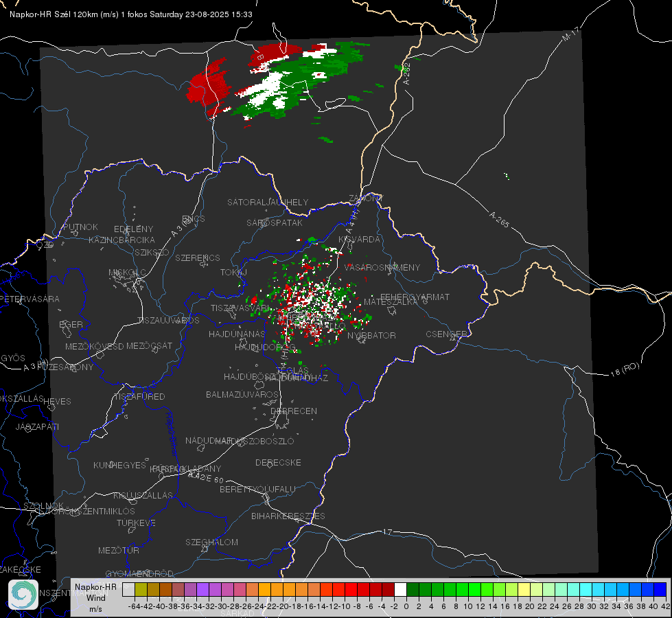The image size is (672, 618).
Task: Click the KISVÁRDA label
Action: [x=359, y=240]
